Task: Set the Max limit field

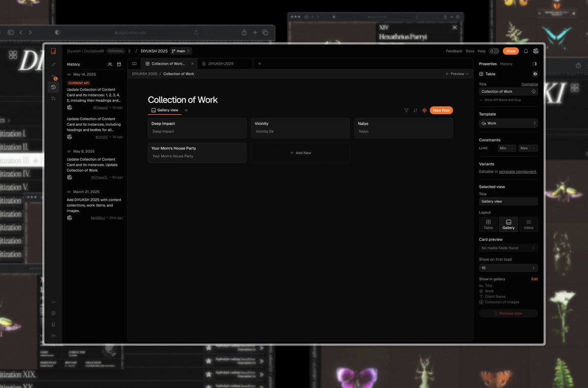Action: pyautogui.click(x=528, y=148)
